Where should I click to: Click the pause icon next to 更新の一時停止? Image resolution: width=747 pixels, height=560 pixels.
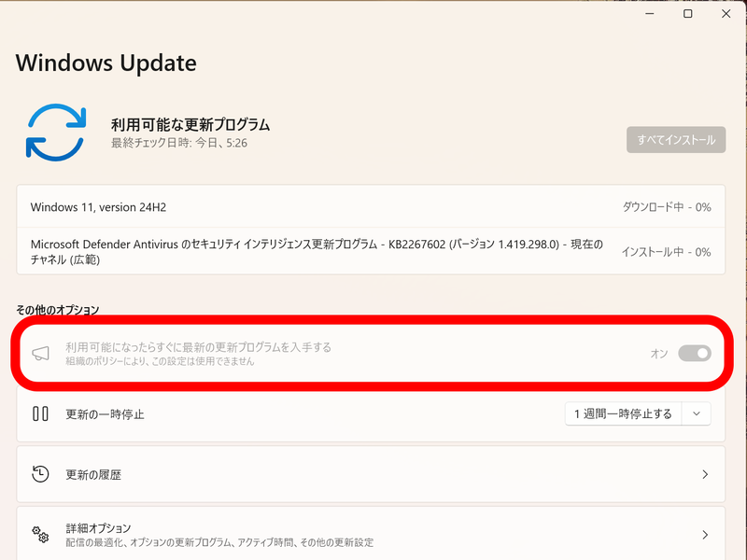tap(39, 413)
